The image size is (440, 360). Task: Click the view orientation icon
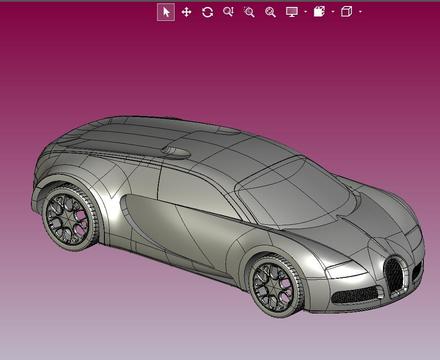click(319, 12)
